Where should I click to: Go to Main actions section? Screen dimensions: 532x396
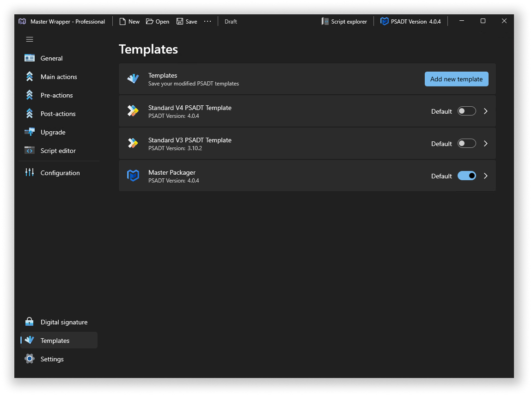click(x=59, y=77)
